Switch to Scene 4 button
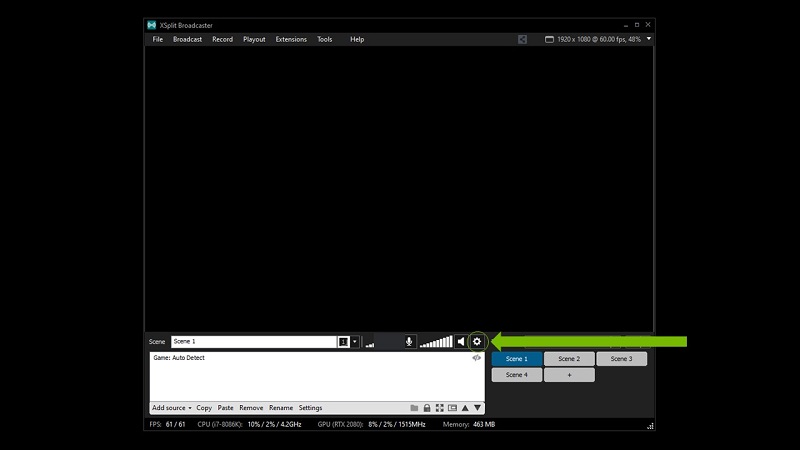The width and height of the screenshot is (800, 450). click(x=517, y=375)
